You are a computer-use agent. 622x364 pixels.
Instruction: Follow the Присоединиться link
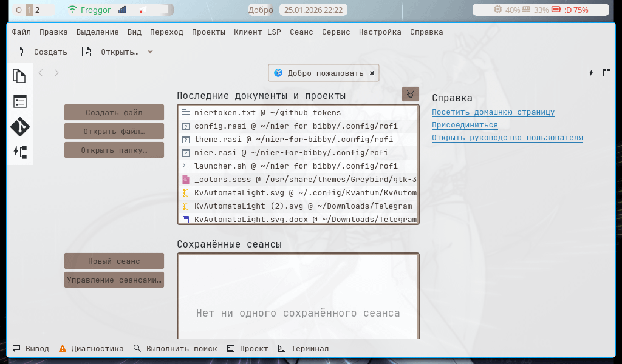point(465,125)
